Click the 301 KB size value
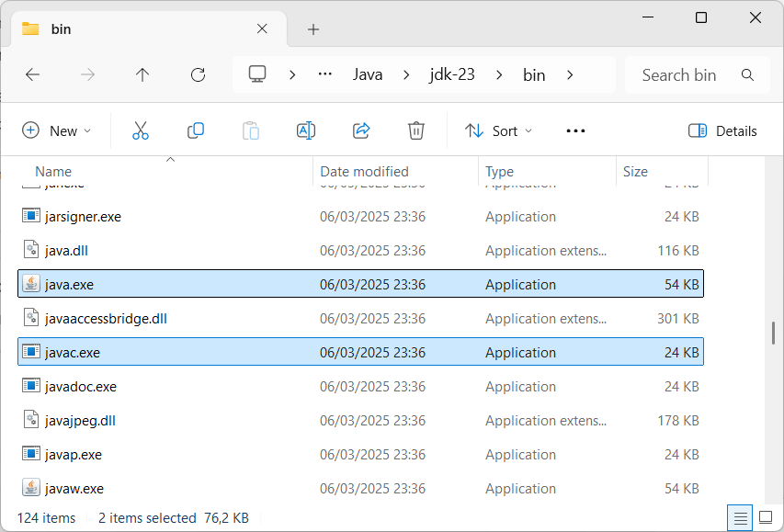784x532 pixels. [678, 319]
